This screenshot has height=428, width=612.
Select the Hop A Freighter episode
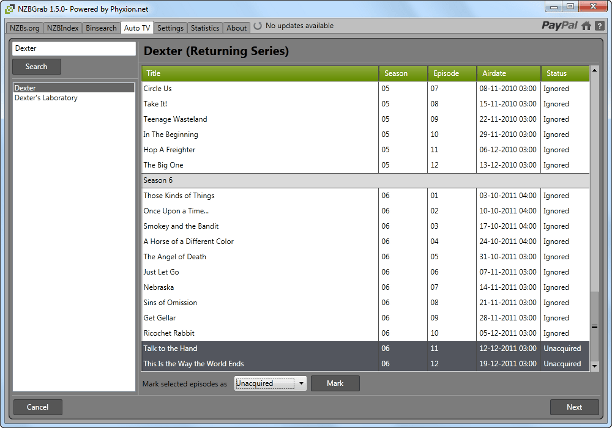(365, 149)
